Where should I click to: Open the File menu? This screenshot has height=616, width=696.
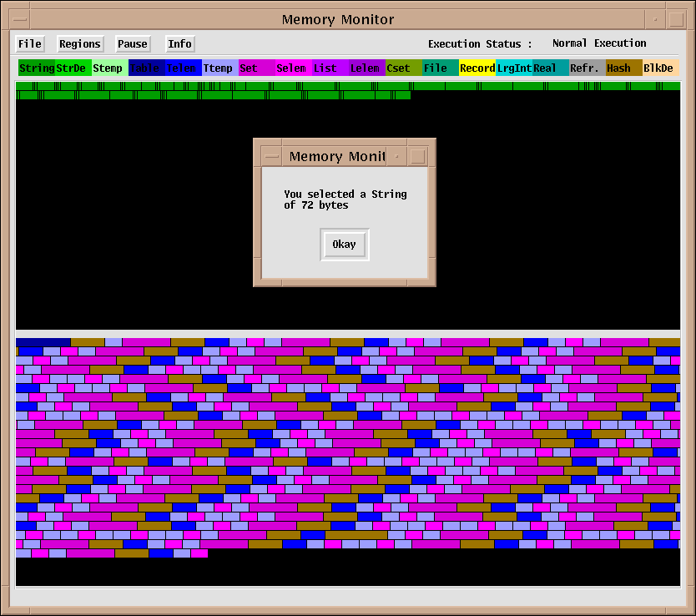[29, 44]
